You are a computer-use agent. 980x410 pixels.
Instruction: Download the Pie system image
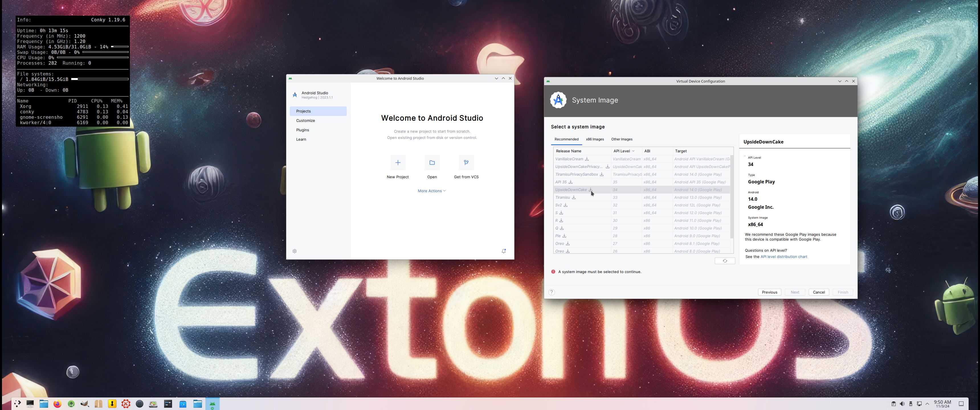click(x=564, y=236)
